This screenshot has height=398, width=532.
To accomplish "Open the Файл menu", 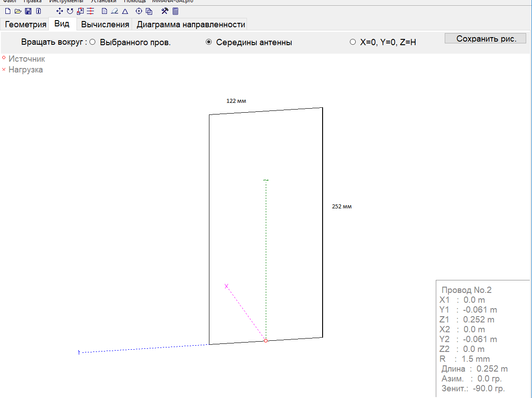I will (10, 1).
